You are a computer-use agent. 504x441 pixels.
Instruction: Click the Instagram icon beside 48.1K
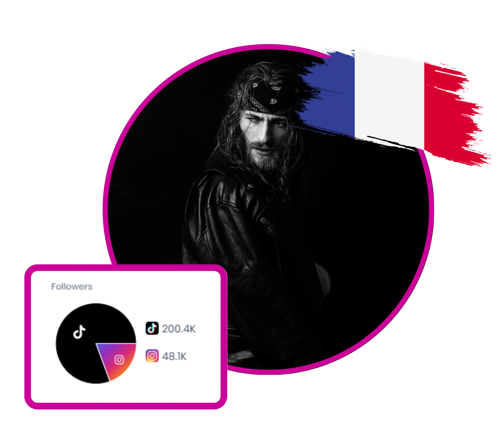tap(152, 356)
